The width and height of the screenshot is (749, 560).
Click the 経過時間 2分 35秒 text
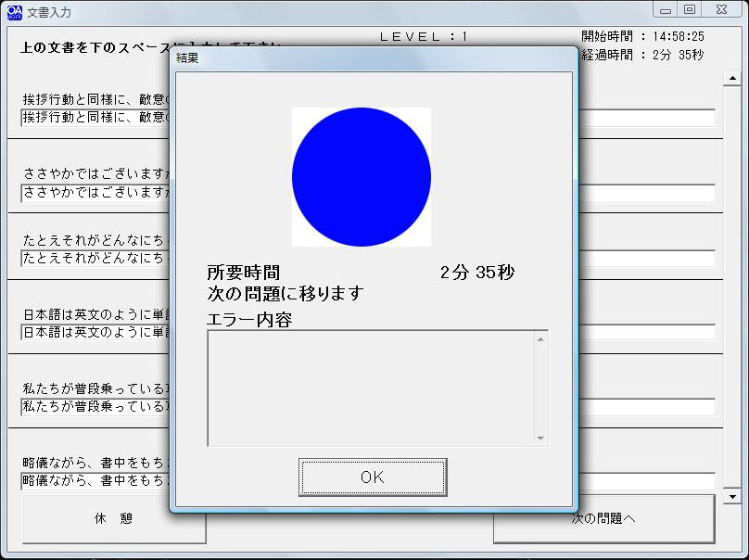coord(642,55)
